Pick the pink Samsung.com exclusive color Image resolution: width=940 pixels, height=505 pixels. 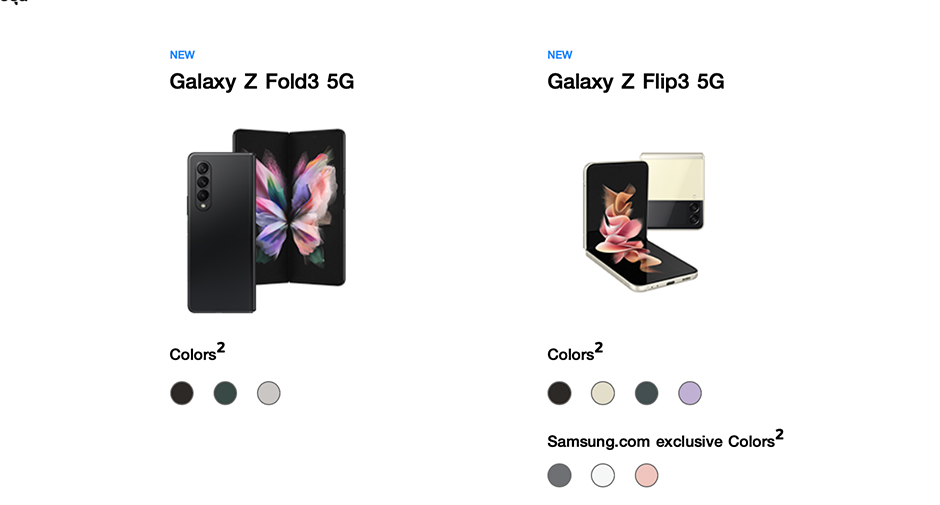click(x=646, y=476)
